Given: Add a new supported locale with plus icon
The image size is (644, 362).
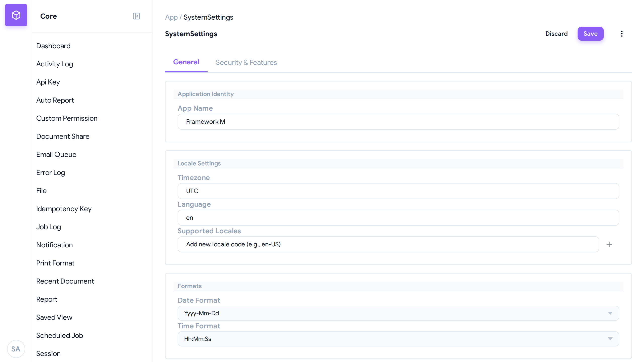Looking at the screenshot, I should tap(609, 244).
